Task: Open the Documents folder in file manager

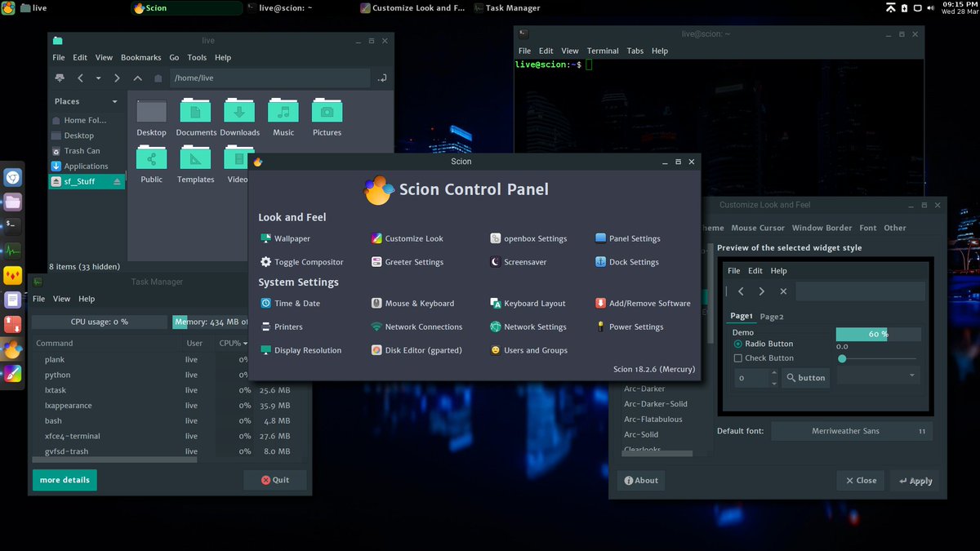Action: 196,117
